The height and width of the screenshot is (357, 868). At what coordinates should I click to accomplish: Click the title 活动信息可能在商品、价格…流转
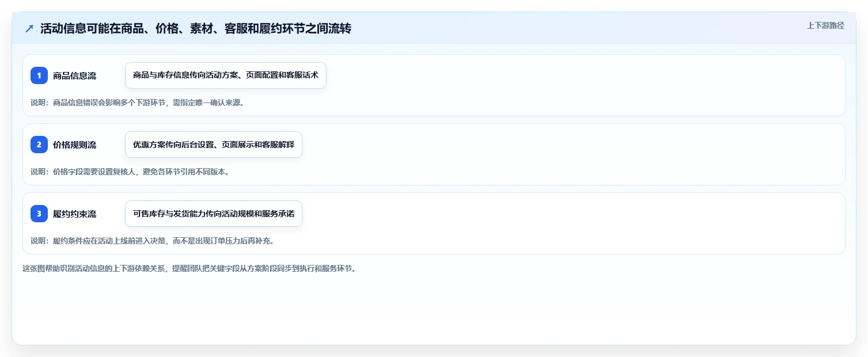196,29
